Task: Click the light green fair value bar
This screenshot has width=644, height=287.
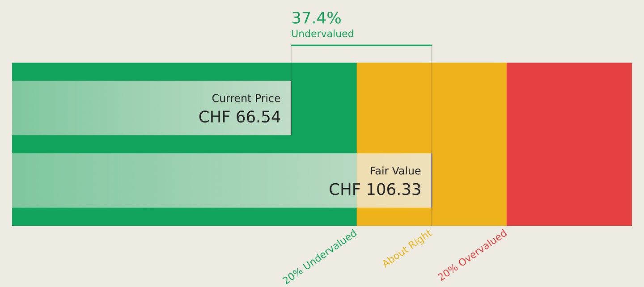Action: coord(184,180)
